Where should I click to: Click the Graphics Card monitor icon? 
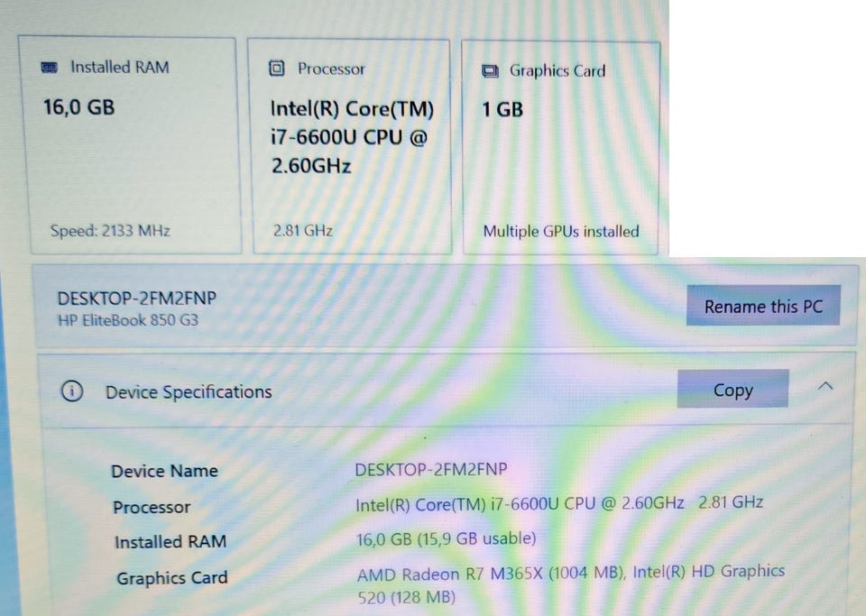click(x=491, y=71)
